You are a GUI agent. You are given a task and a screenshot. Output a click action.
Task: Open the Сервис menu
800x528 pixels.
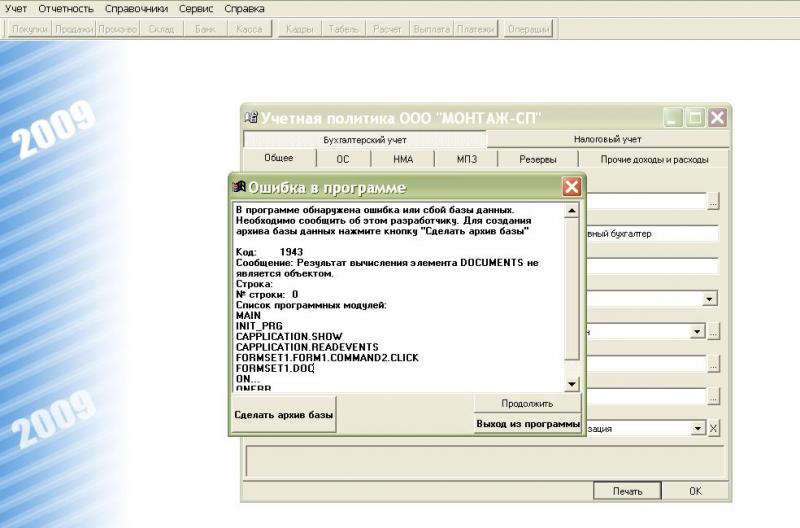tap(196, 8)
